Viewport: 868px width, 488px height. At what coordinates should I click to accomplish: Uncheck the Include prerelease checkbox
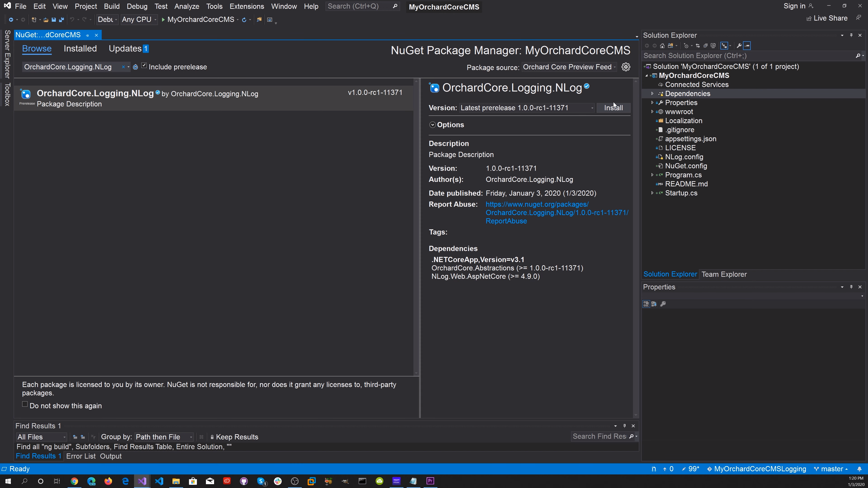pos(144,66)
